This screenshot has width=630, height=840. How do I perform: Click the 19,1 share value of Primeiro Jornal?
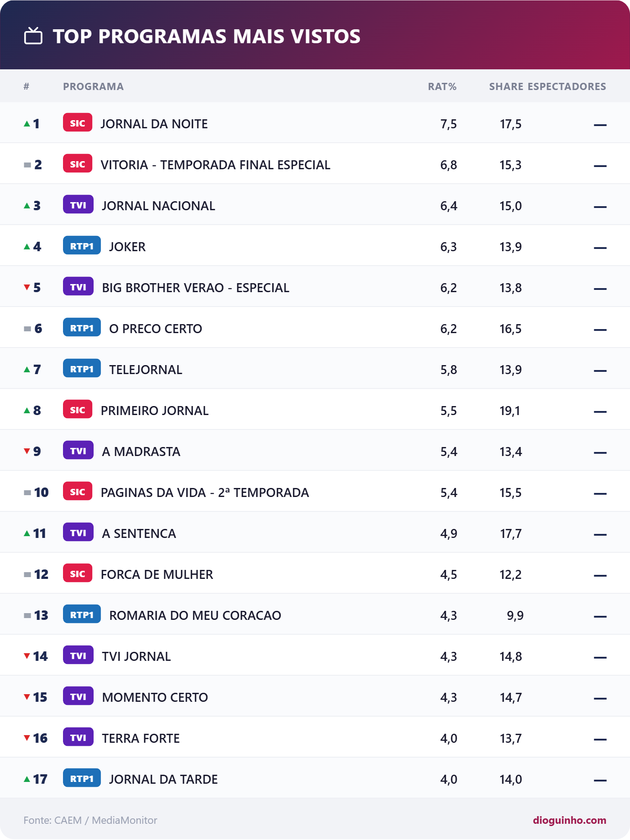[510, 411]
